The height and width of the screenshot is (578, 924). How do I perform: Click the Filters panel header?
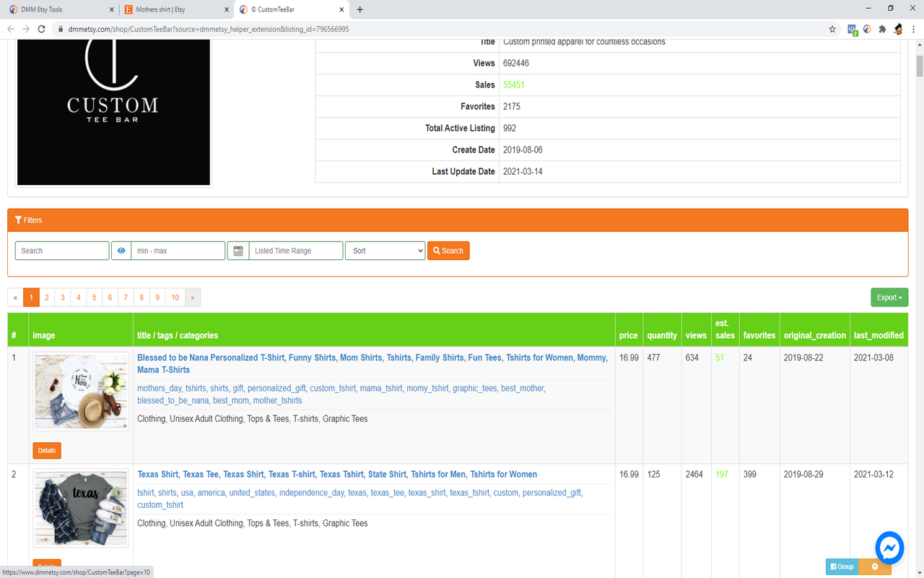458,220
